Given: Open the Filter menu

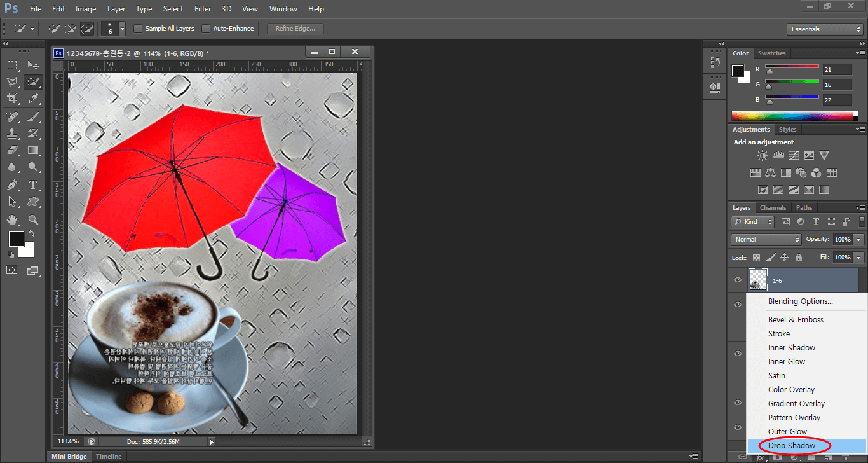Looking at the screenshot, I should point(203,9).
